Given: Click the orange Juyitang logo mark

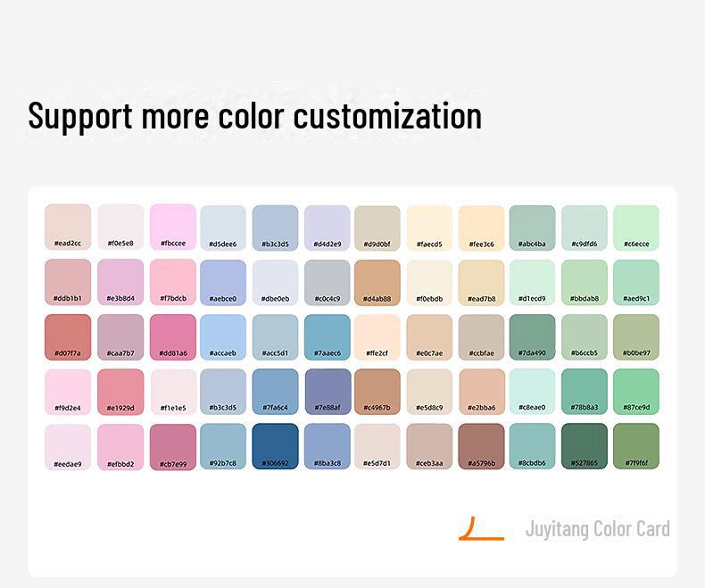Looking at the screenshot, I should click(x=481, y=528).
